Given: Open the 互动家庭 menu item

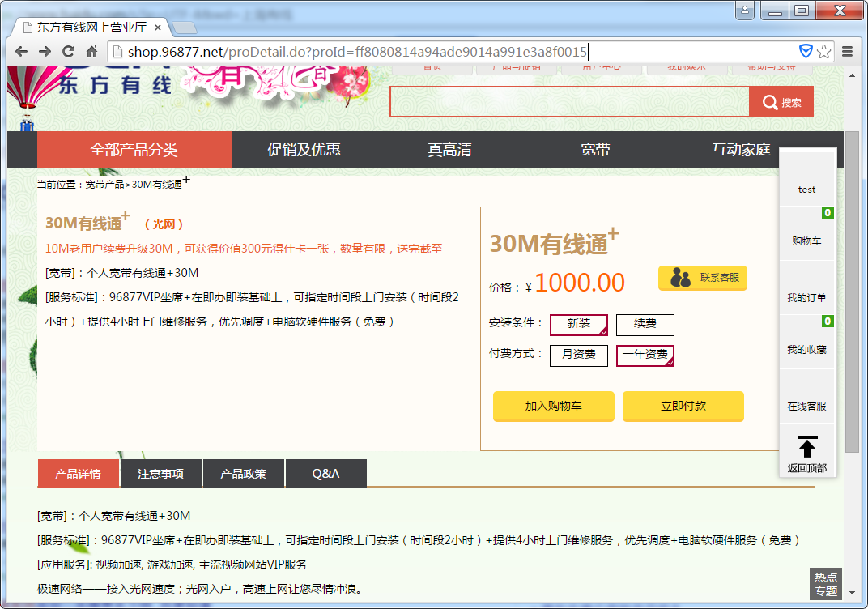Looking at the screenshot, I should pyautogui.click(x=741, y=150).
